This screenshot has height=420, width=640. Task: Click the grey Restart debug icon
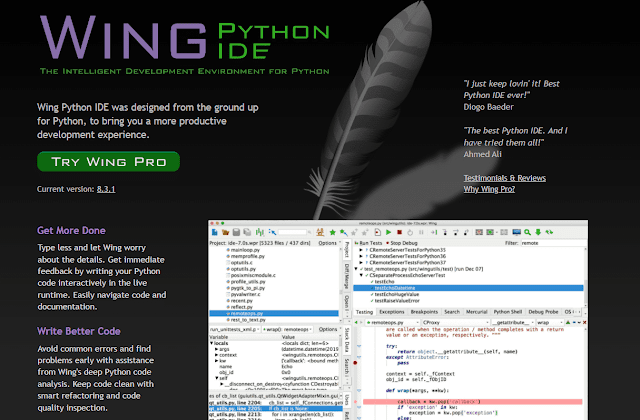point(410,232)
